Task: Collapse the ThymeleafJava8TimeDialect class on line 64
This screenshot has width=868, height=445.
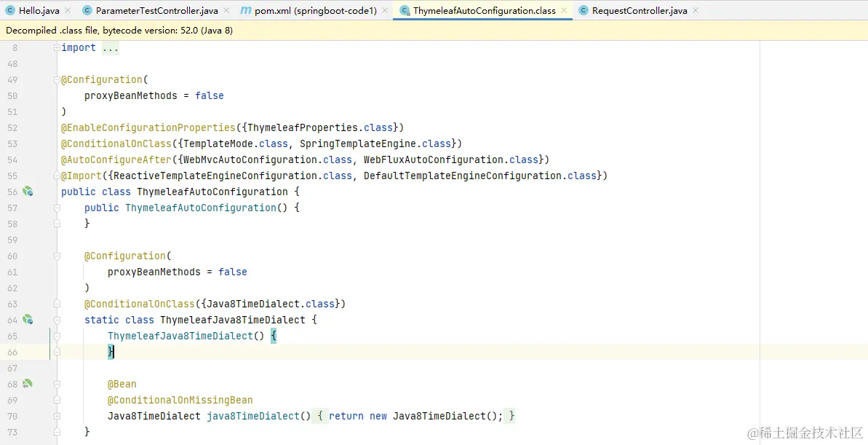Action: pyautogui.click(x=57, y=320)
